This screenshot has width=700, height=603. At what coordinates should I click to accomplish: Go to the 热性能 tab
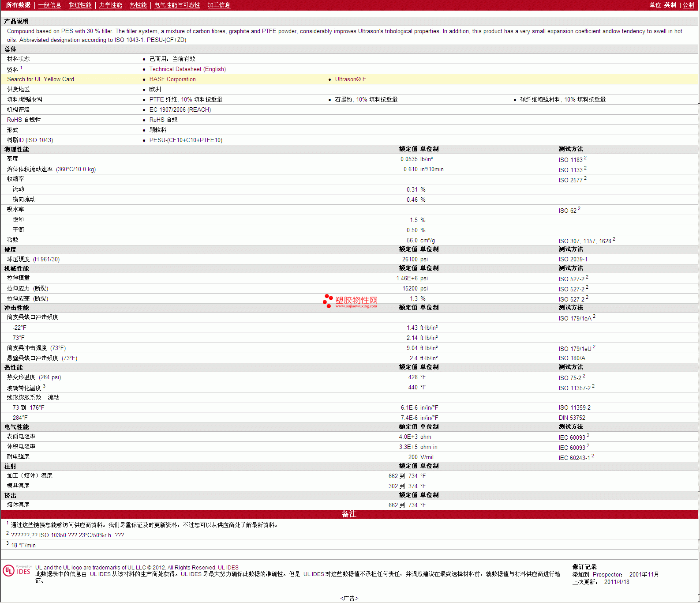coord(138,5)
